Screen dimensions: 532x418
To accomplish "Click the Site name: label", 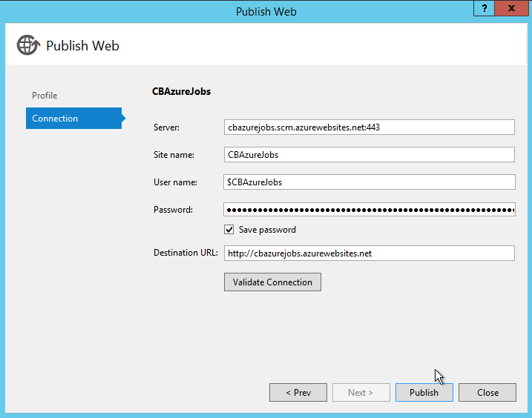I will click(174, 155).
